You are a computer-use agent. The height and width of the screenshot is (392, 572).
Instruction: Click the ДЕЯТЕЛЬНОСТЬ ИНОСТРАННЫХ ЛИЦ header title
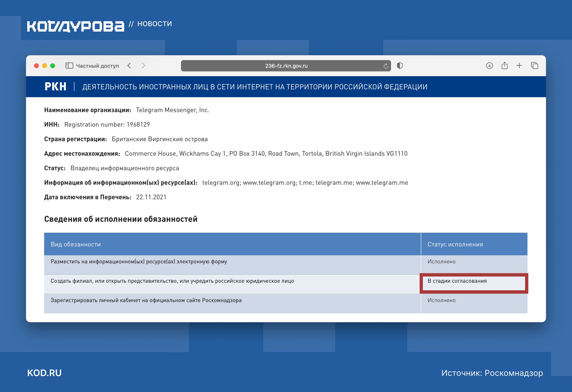tap(255, 87)
